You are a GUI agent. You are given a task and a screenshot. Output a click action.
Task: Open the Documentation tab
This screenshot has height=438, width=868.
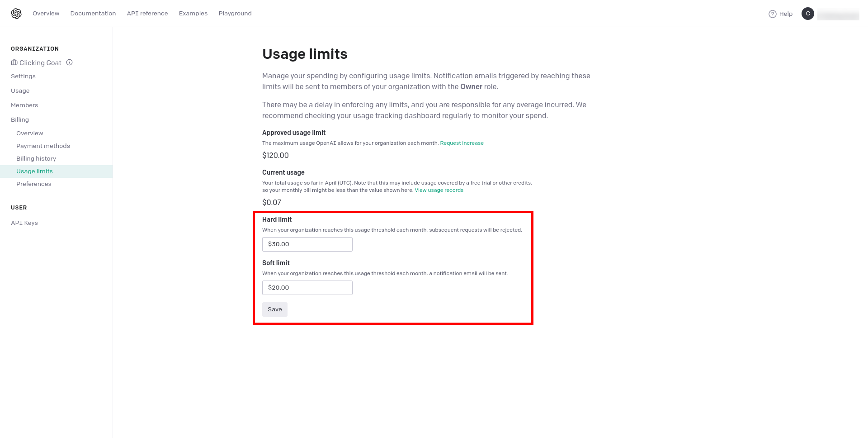(x=93, y=14)
